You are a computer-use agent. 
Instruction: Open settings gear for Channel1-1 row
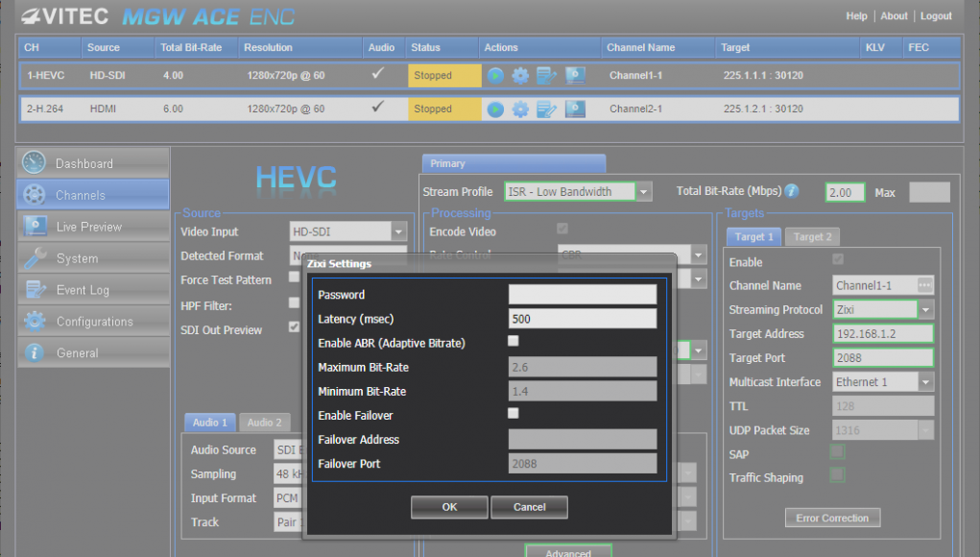tap(520, 76)
